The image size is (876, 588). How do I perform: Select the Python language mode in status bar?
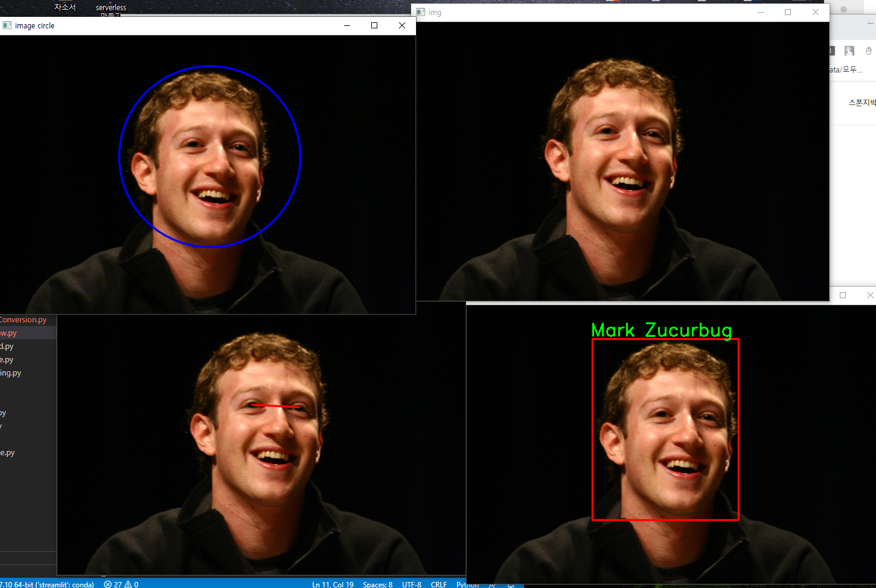click(467, 584)
